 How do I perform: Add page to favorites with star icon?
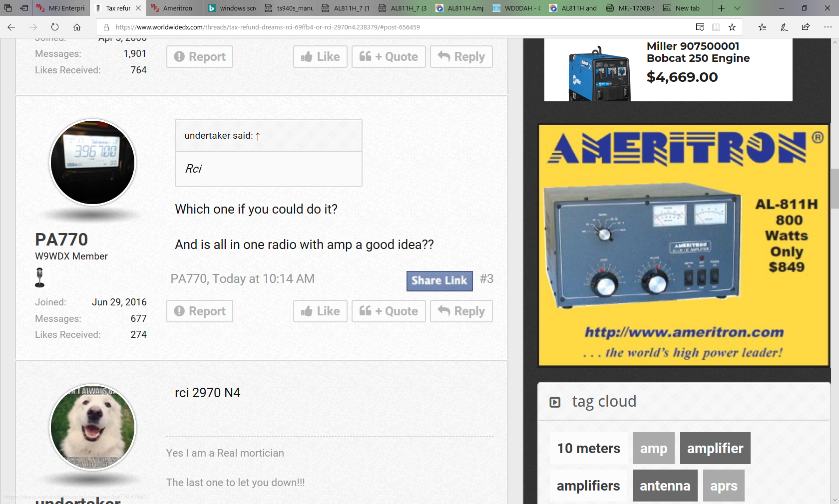(x=732, y=27)
